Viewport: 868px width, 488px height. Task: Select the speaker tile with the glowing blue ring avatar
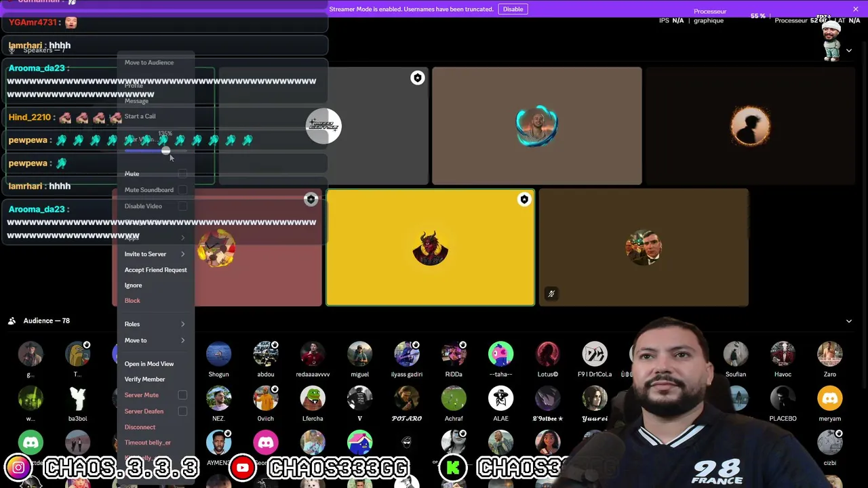click(537, 126)
